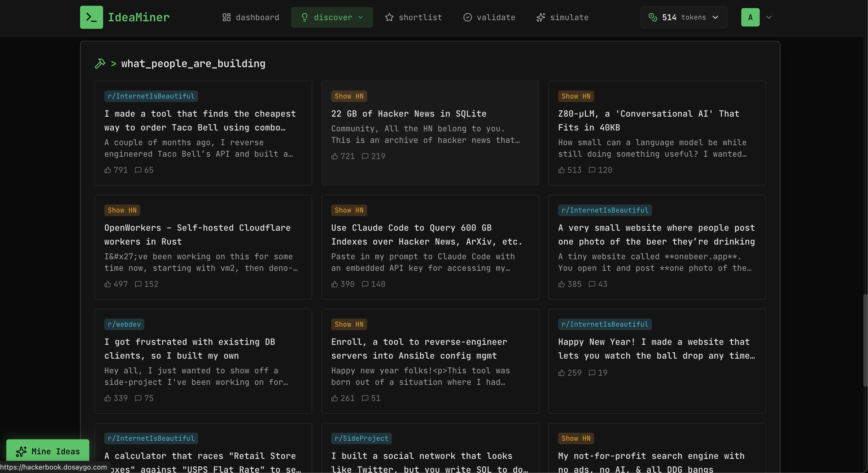
Task: Open the discover dropdown chevron
Action: (x=361, y=17)
